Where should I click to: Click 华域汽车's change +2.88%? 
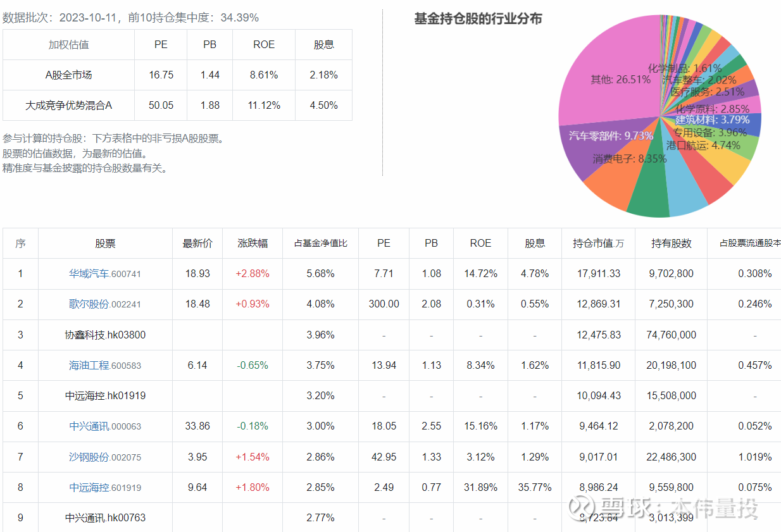[x=253, y=274]
